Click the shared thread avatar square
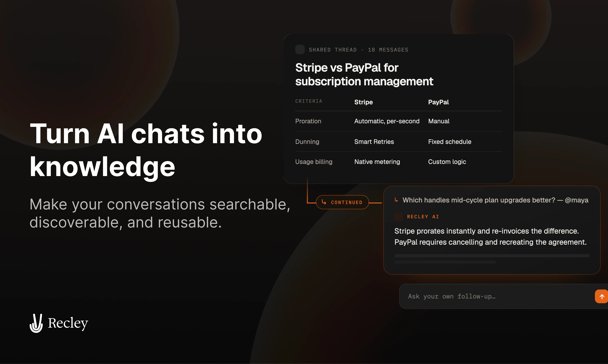Screen dimensions: 608x364 click(300, 50)
